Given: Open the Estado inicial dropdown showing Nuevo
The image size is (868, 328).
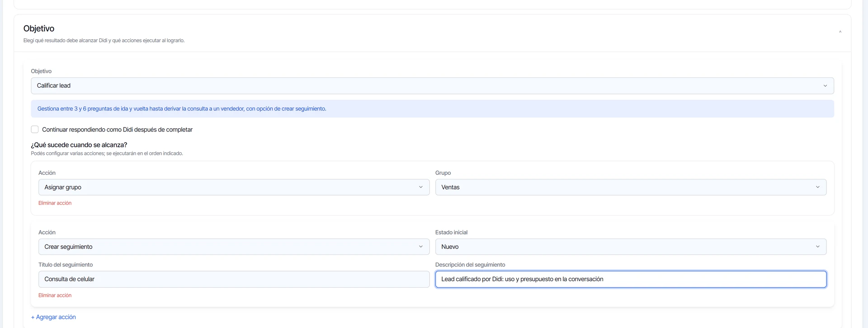Looking at the screenshot, I should (631, 247).
